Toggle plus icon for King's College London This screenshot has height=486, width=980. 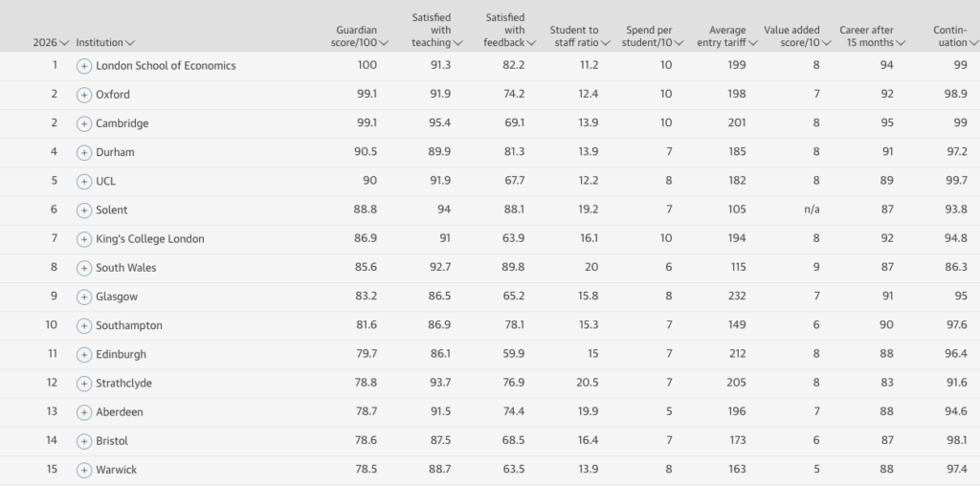(84, 239)
